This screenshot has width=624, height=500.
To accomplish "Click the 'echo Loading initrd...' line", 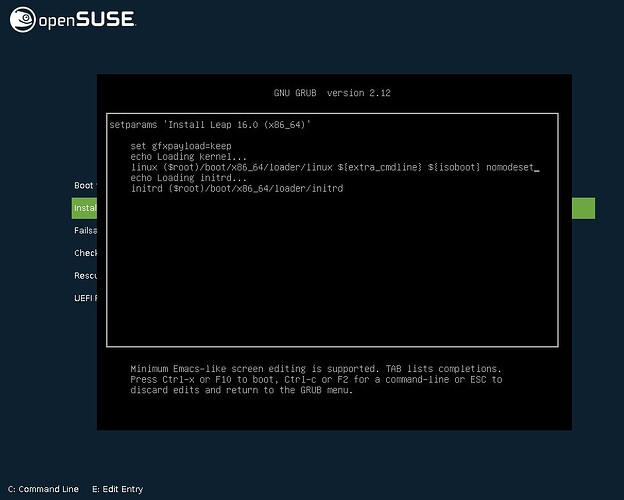I will (188, 178).
